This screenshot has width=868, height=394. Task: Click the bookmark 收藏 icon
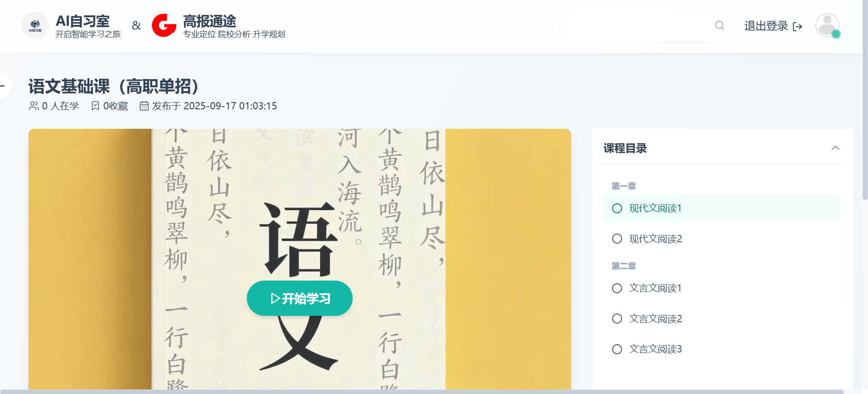pos(95,106)
